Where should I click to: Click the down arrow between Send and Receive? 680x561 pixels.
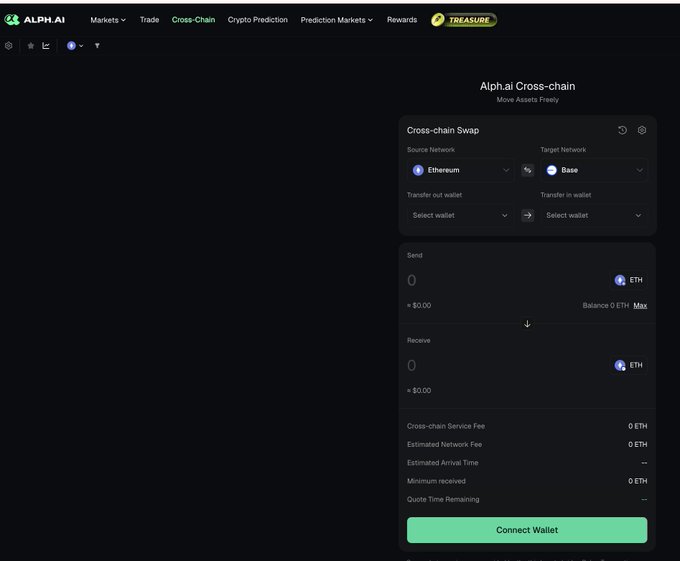pos(527,324)
